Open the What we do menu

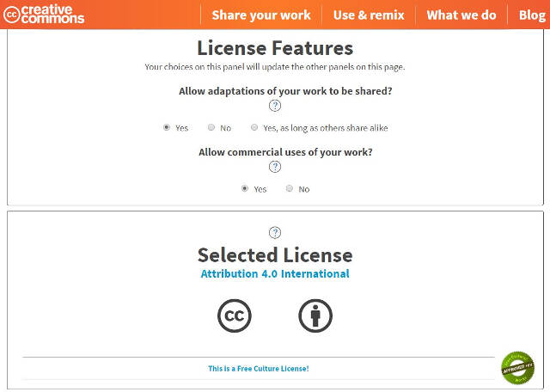point(461,15)
